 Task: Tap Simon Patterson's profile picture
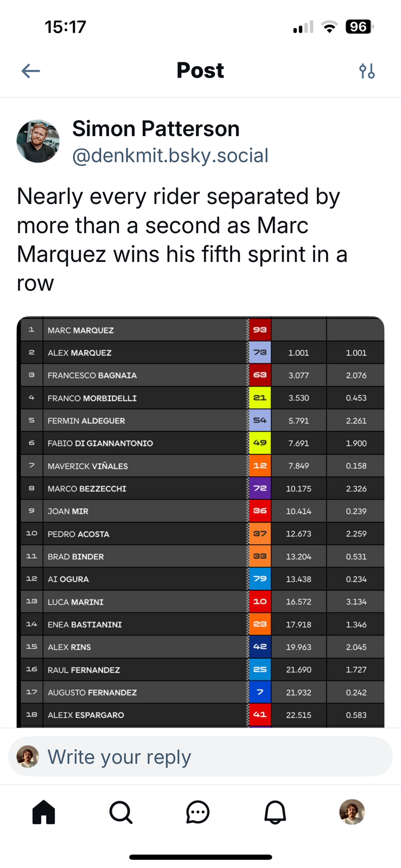pyautogui.click(x=38, y=141)
